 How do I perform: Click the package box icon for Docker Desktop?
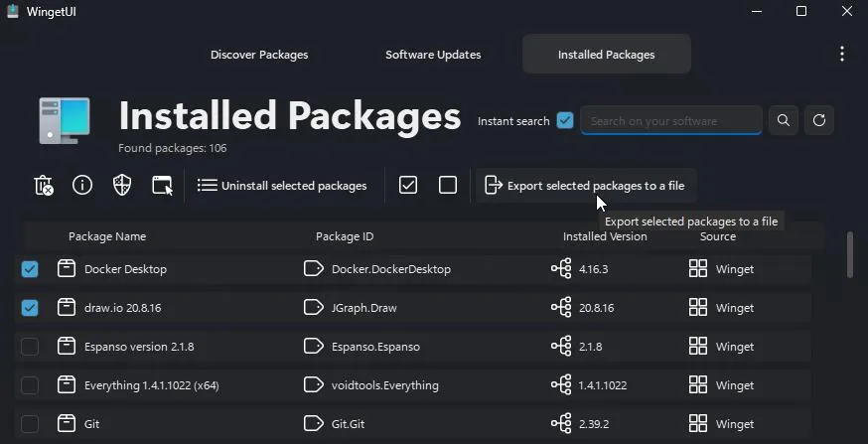pos(67,269)
